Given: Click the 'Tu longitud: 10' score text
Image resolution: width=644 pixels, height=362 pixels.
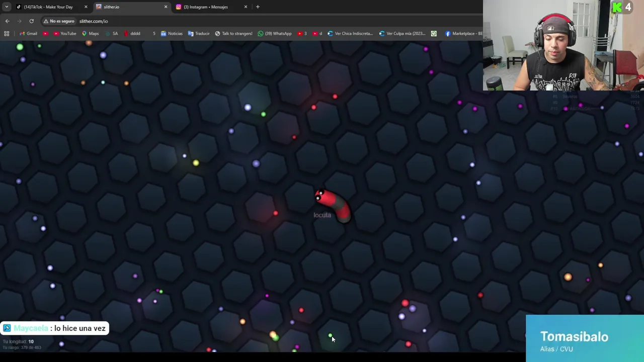Looking at the screenshot, I should (x=18, y=342).
